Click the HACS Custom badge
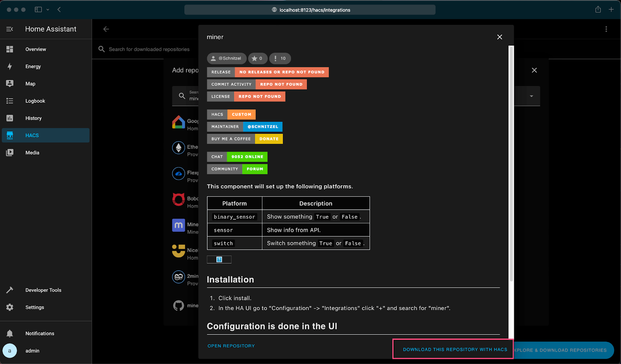 (x=231, y=114)
